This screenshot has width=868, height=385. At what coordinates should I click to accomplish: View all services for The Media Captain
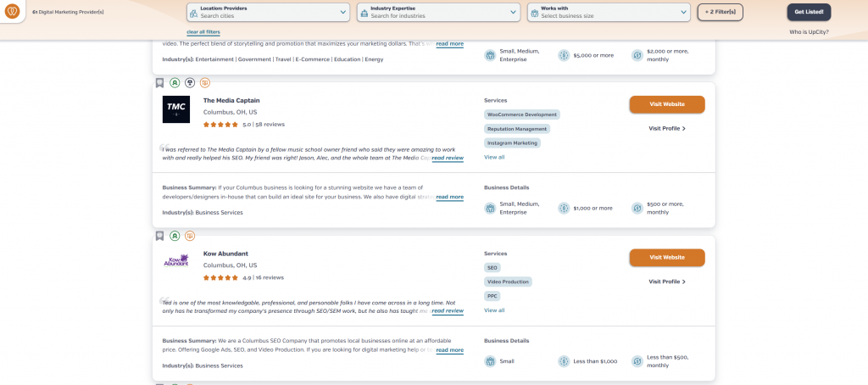pyautogui.click(x=494, y=158)
